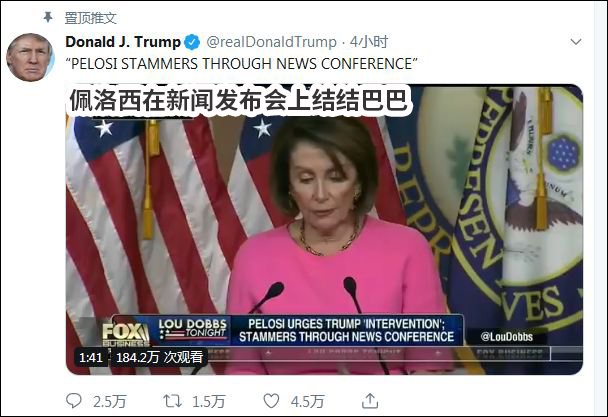
Task: Click the blue verified badge
Action: click(x=192, y=42)
